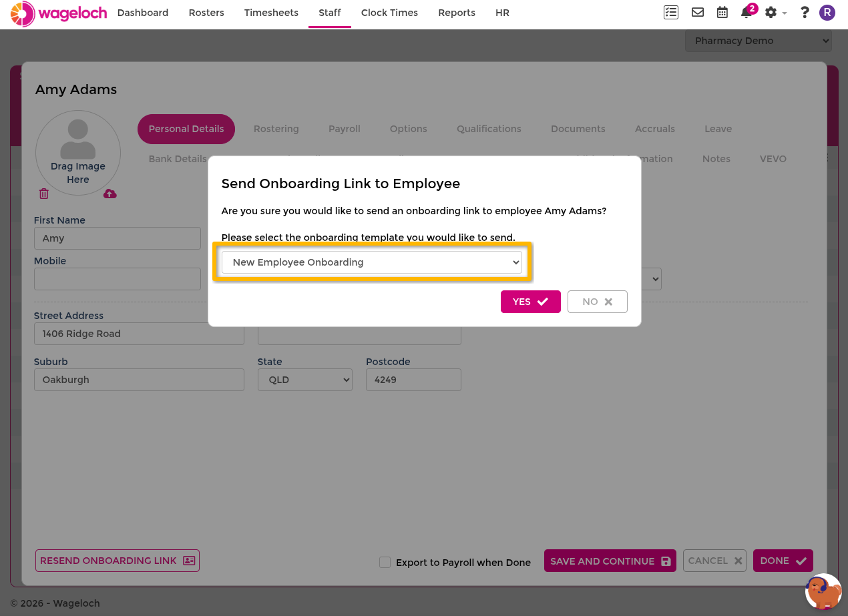This screenshot has height=616, width=848.
Task: Switch to Documents tab
Action: [x=578, y=129]
